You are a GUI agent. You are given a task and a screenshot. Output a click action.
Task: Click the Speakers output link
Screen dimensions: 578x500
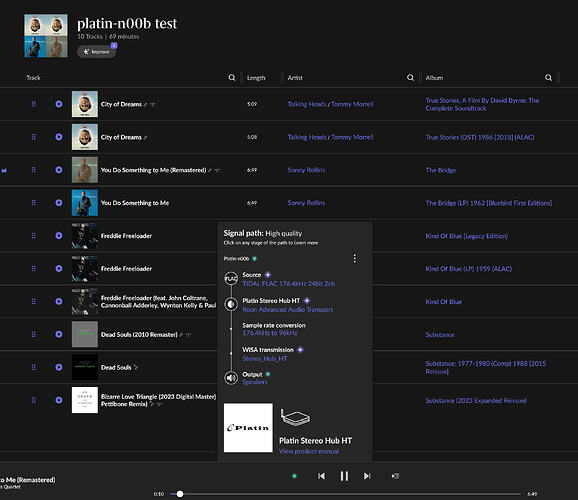click(x=255, y=382)
